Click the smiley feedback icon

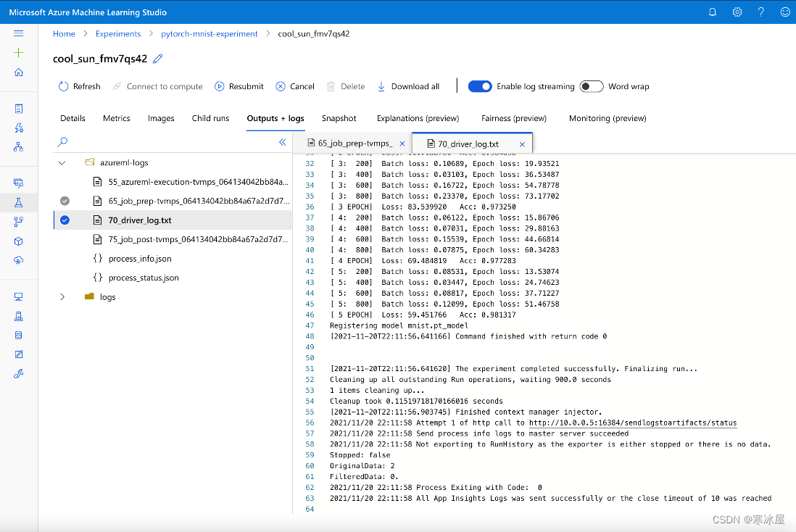point(785,12)
